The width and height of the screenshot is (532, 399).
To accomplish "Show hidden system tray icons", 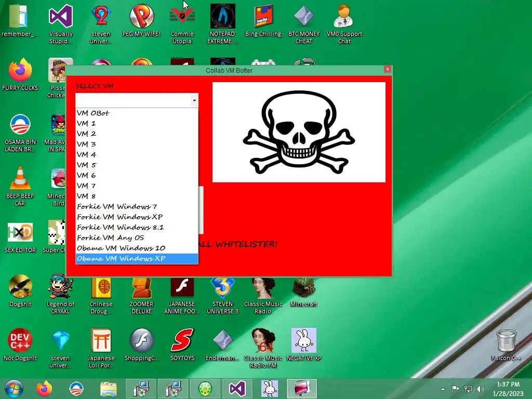I will click(x=443, y=389).
